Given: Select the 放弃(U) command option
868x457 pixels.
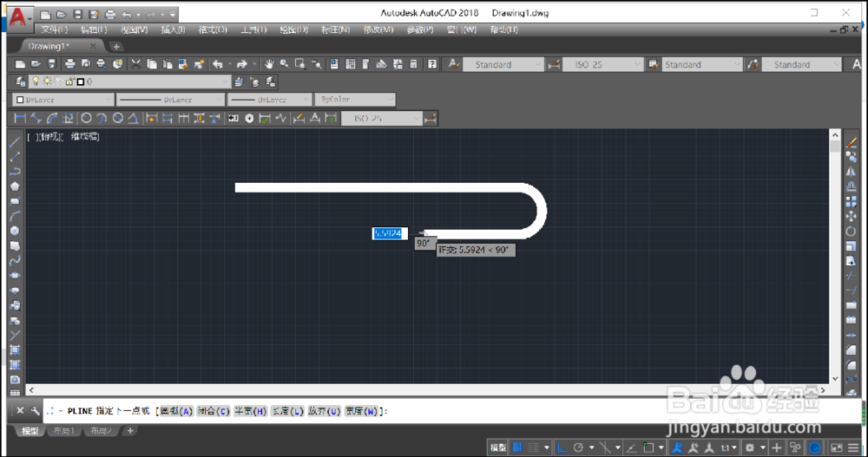Looking at the screenshot, I should click(x=325, y=411).
